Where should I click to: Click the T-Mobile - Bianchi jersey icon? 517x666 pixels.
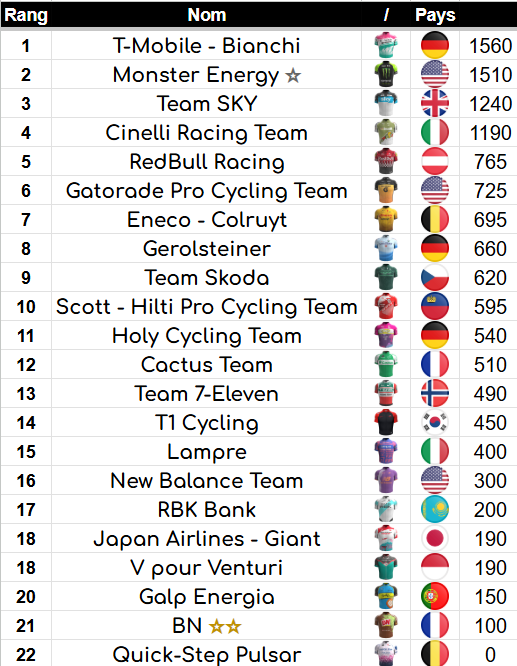(386, 45)
